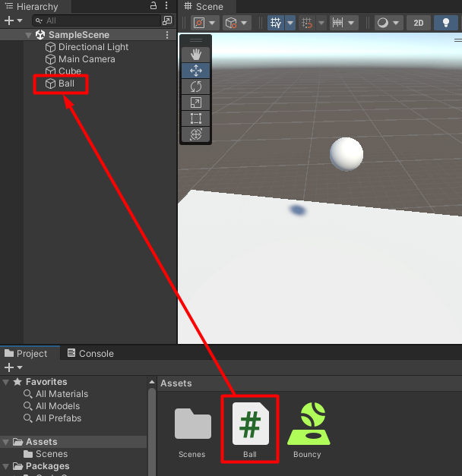Open snap increment dropdown arrow
Image resolution: width=462 pixels, height=476 pixels.
click(x=351, y=23)
